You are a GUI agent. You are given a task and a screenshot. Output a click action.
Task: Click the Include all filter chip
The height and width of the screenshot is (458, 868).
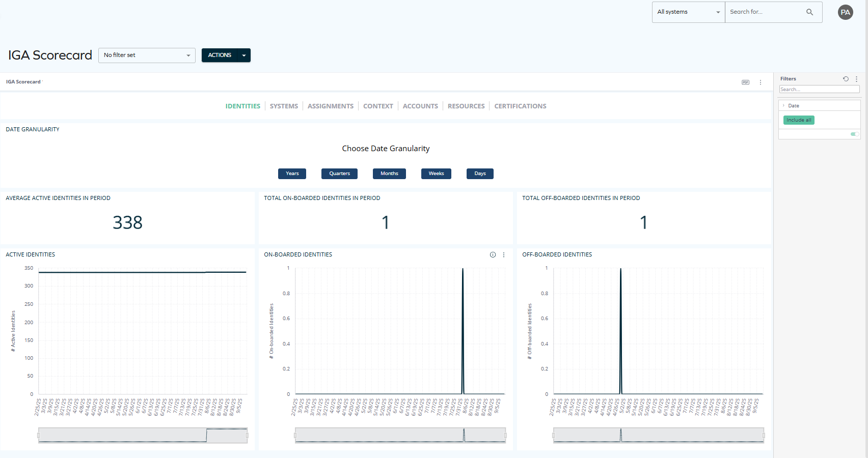coord(798,120)
